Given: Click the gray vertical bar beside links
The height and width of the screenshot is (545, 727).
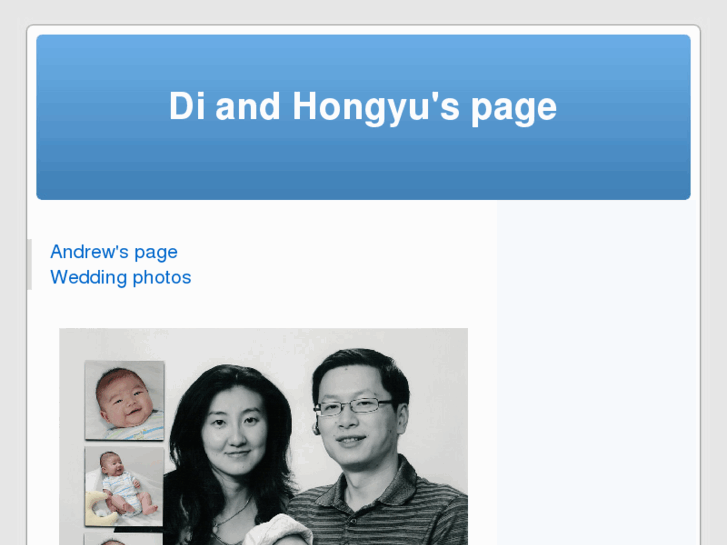Looking at the screenshot, I should 30,265.
